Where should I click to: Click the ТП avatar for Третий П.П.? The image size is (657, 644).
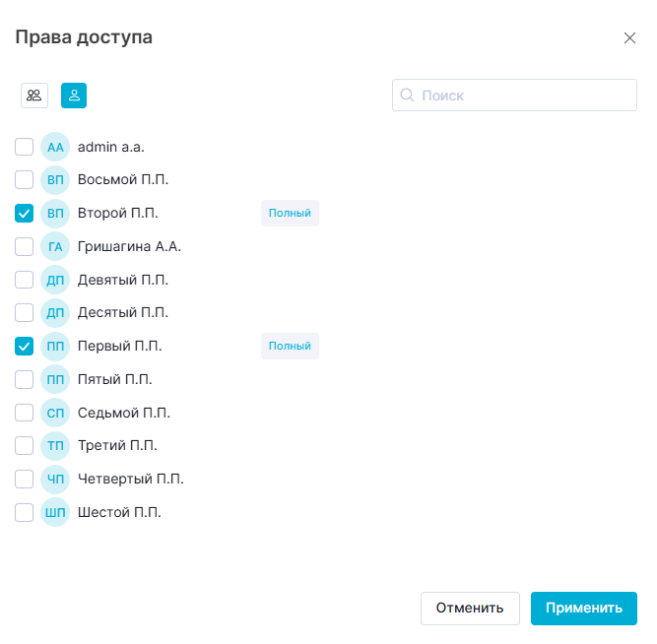click(55, 446)
